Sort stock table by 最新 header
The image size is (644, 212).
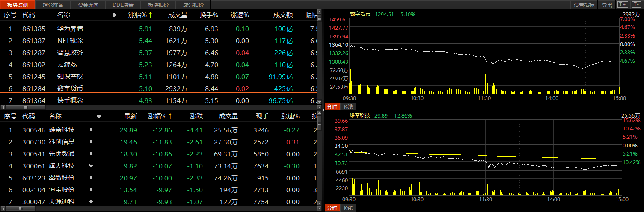[131, 116]
